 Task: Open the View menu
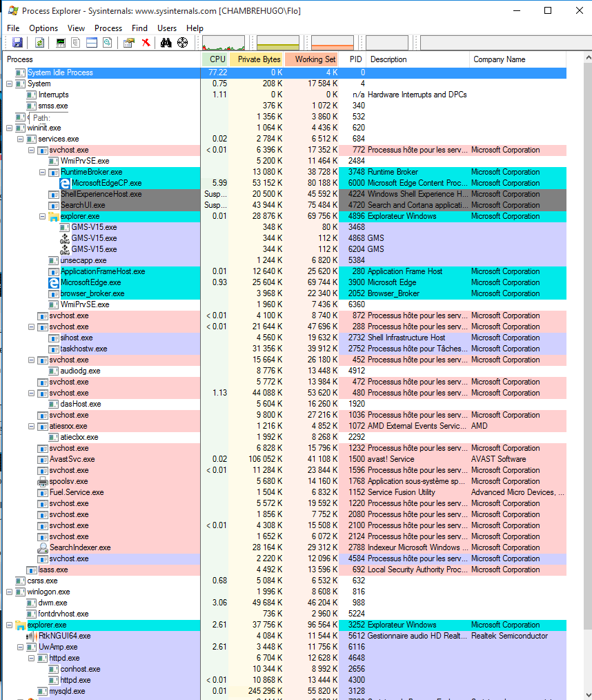coord(77,28)
